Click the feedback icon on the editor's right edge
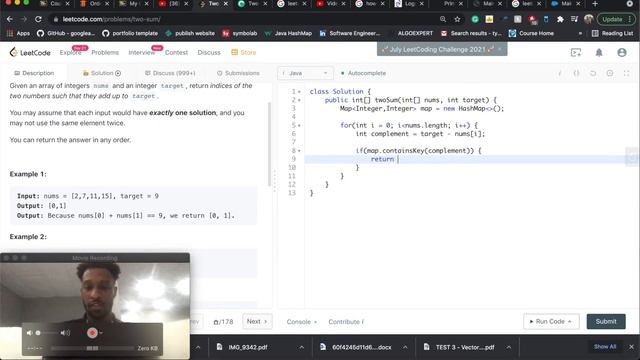The height and width of the screenshot is (360, 640). (632, 157)
